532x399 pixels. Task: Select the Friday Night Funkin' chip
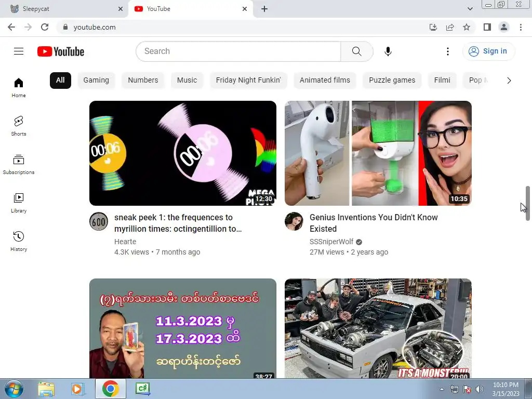248,81
